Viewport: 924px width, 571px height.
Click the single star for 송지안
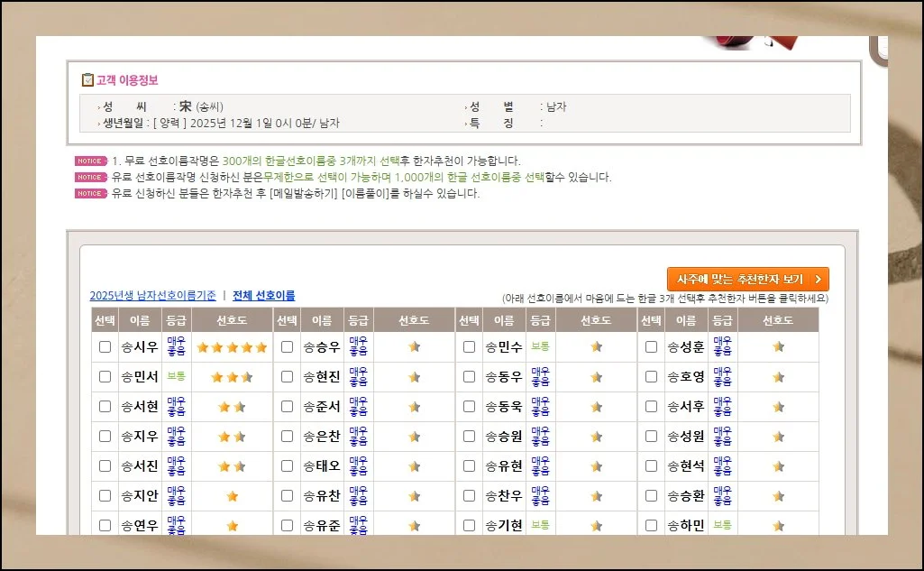[232, 496]
